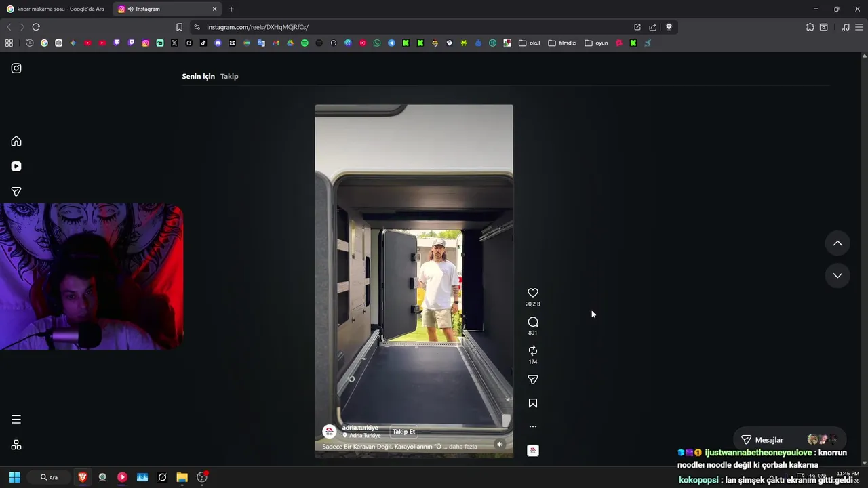868x488 pixels.
Task: Open the browser history bookmark icon
Action: (30, 43)
